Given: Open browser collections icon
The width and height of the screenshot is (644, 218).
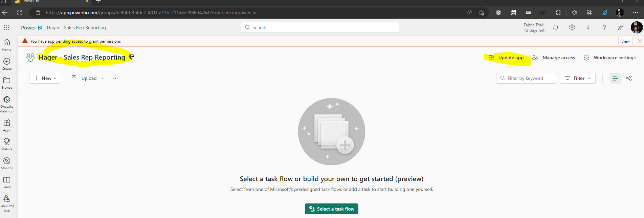Looking at the screenshot, I should click(590, 13).
